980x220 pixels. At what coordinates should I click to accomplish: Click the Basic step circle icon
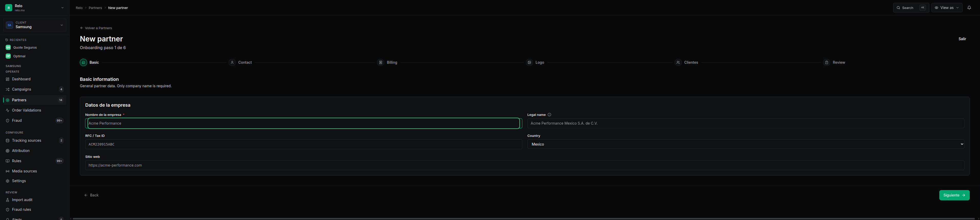tap(83, 62)
